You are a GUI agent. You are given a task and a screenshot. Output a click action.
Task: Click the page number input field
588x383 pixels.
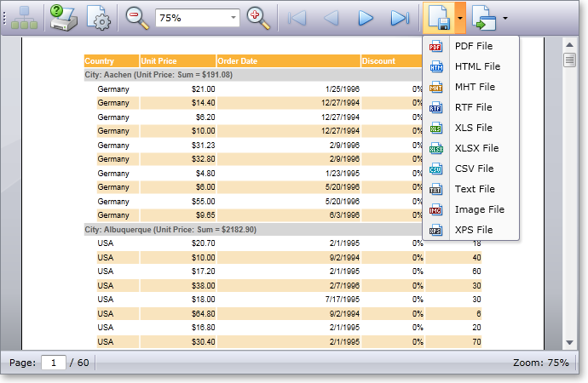tap(53, 363)
